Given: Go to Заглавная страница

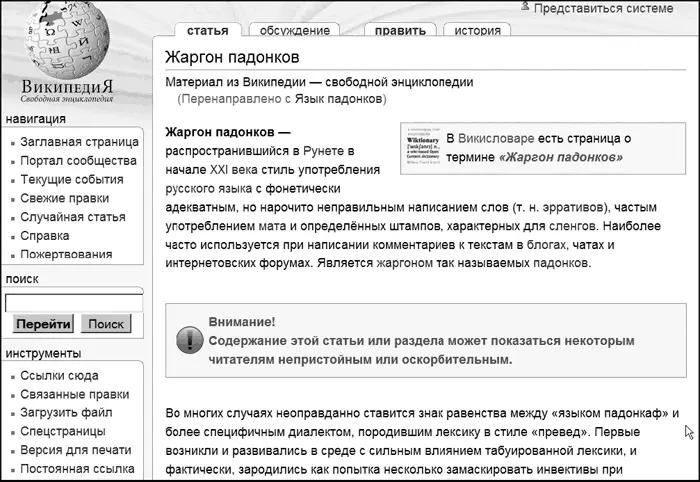Looking at the screenshot, I should coord(79,142).
